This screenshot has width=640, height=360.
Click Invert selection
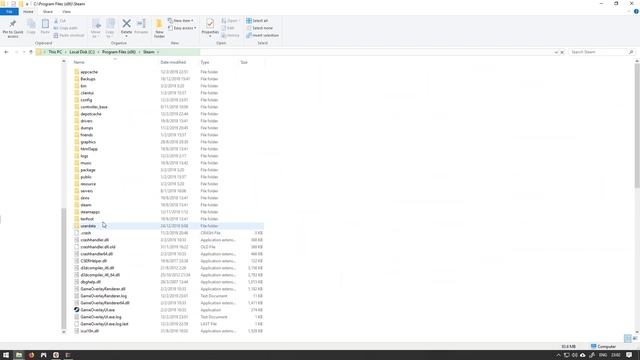262,36
